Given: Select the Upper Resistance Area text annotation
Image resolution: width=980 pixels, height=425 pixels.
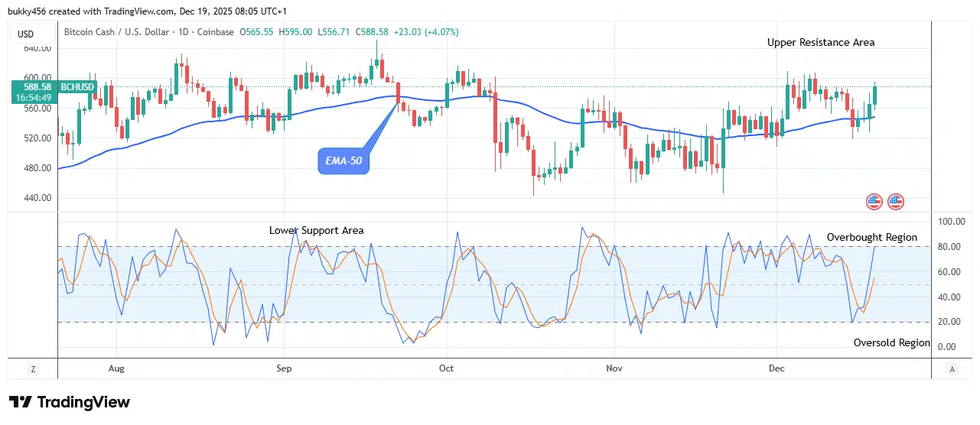Looking at the screenshot, I should (x=821, y=43).
